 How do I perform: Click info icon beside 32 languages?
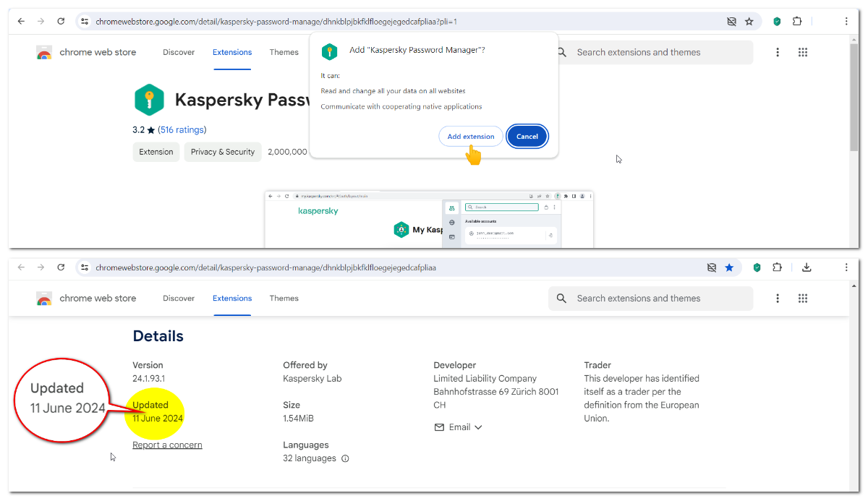coord(345,458)
